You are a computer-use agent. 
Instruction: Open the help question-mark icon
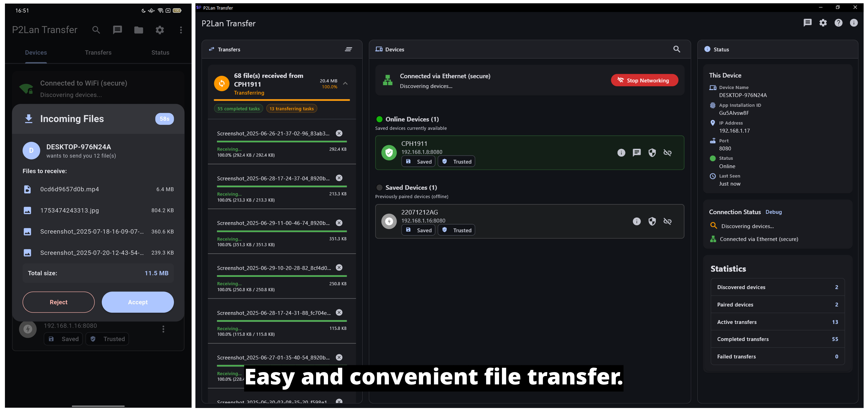tap(838, 22)
